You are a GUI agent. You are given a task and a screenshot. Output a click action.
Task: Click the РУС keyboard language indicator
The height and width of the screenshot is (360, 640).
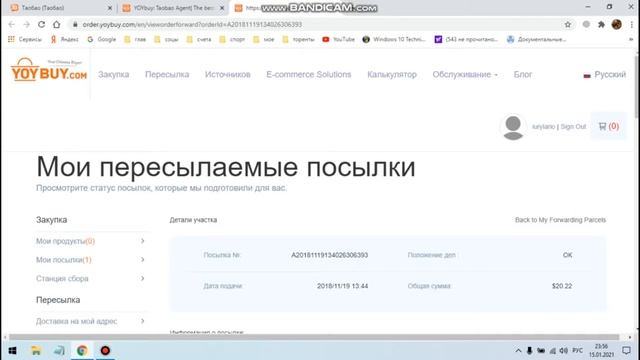pyautogui.click(x=578, y=351)
